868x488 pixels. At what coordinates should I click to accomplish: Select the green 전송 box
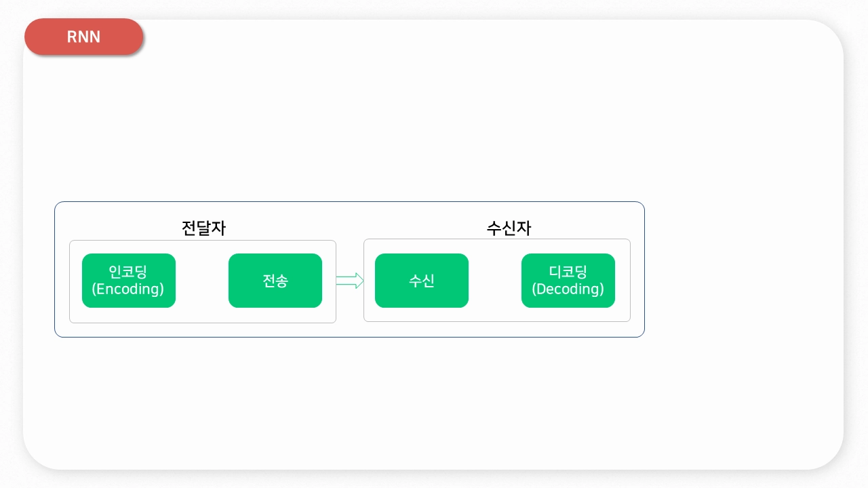coord(275,281)
